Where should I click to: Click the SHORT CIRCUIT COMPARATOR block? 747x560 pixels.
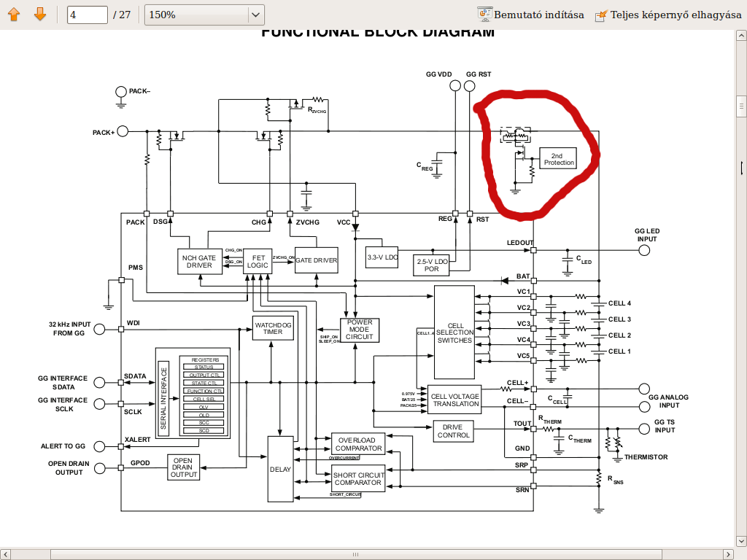click(x=358, y=478)
